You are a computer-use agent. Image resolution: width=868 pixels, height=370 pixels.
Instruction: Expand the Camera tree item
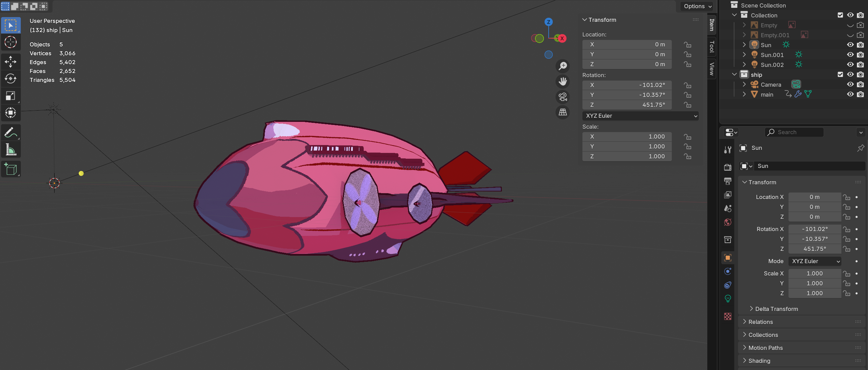[x=744, y=84]
